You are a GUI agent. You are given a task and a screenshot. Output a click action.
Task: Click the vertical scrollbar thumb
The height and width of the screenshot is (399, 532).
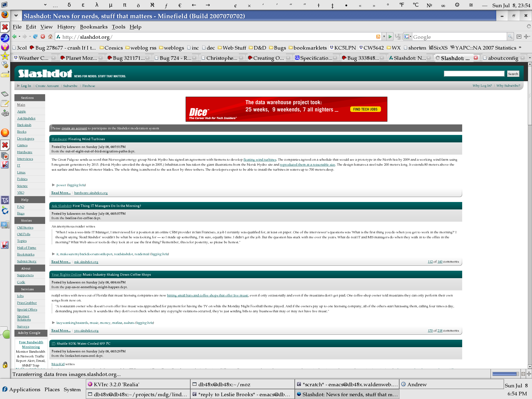530,96
